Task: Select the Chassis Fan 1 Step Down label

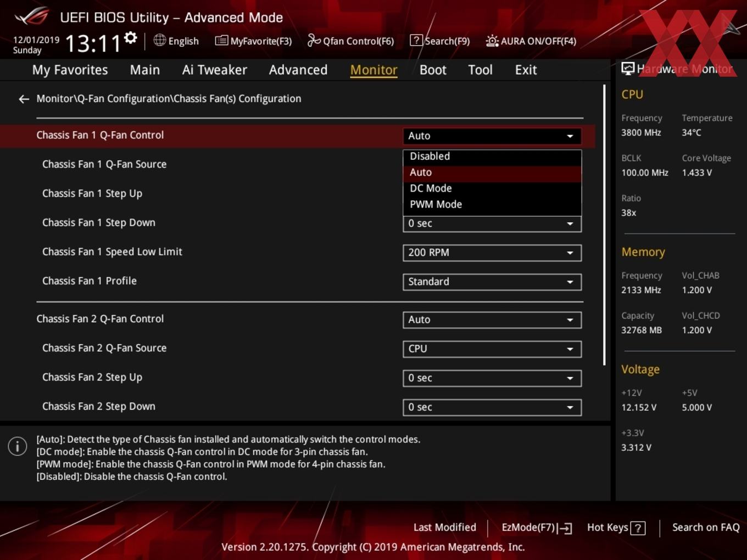Action: 99,223
